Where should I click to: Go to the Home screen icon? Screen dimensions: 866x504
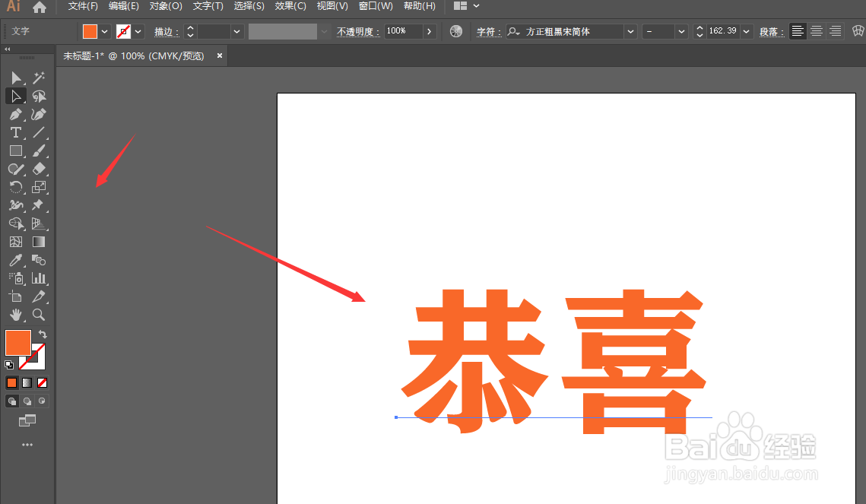pos(40,7)
